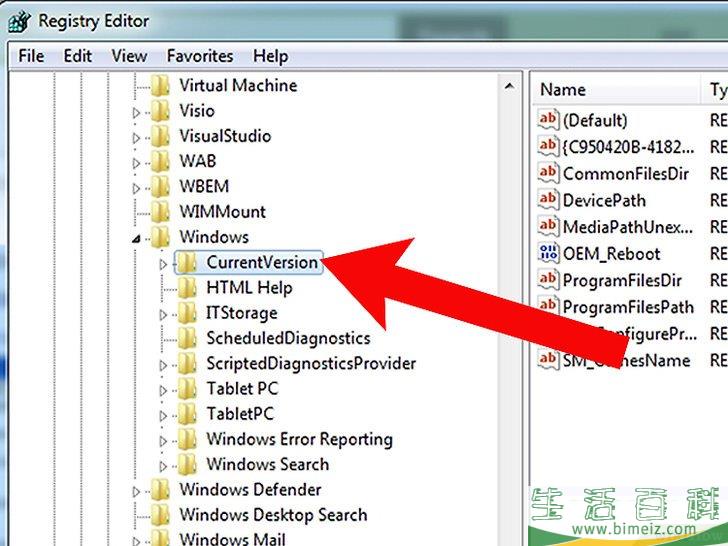Click the folder icon next to CurrentVersion
The width and height of the screenshot is (728, 546).
tap(187, 263)
